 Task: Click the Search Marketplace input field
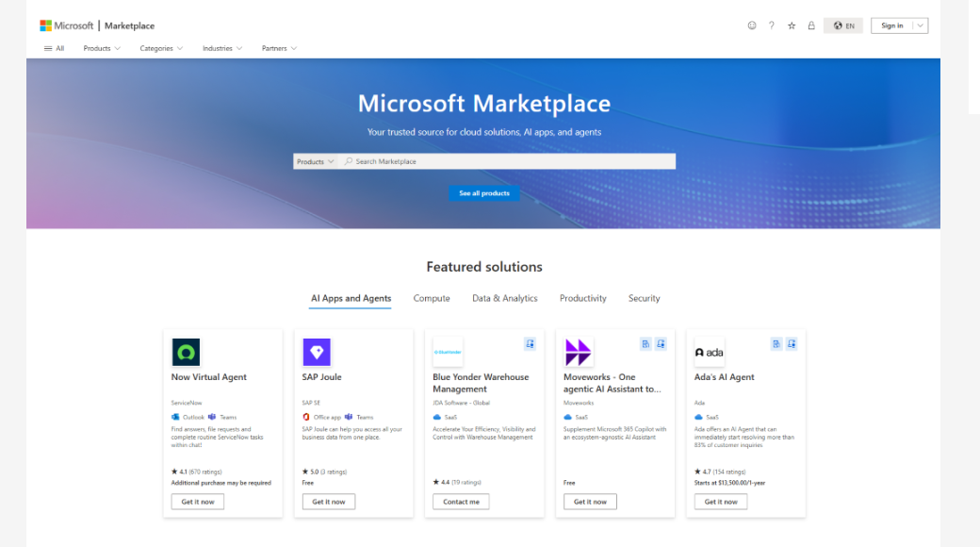[x=509, y=161]
